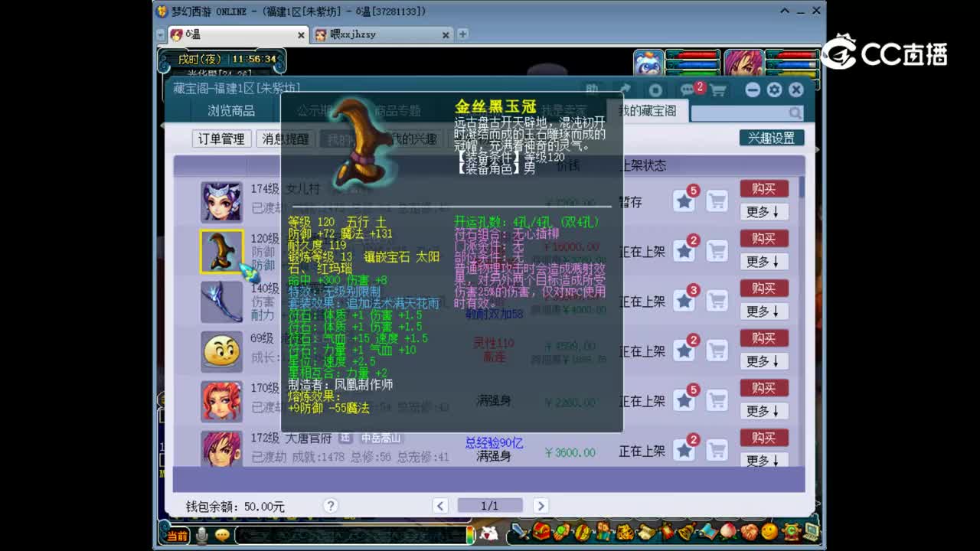Add the 172级 大唐官府 item to cart
Image resolution: width=980 pixels, height=551 pixels.
[717, 450]
